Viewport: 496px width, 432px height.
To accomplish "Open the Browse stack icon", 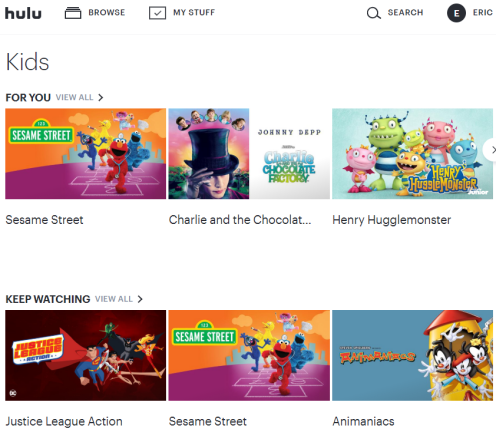I will (73, 13).
